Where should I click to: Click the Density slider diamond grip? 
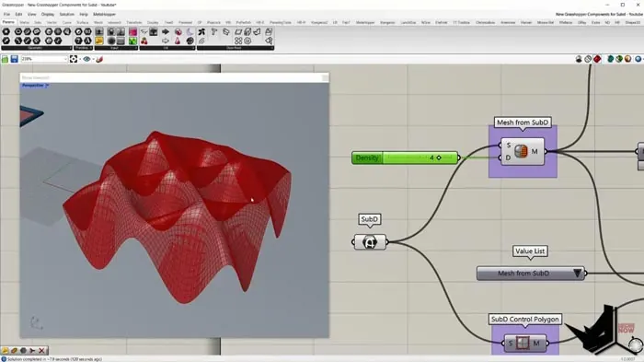(439, 158)
